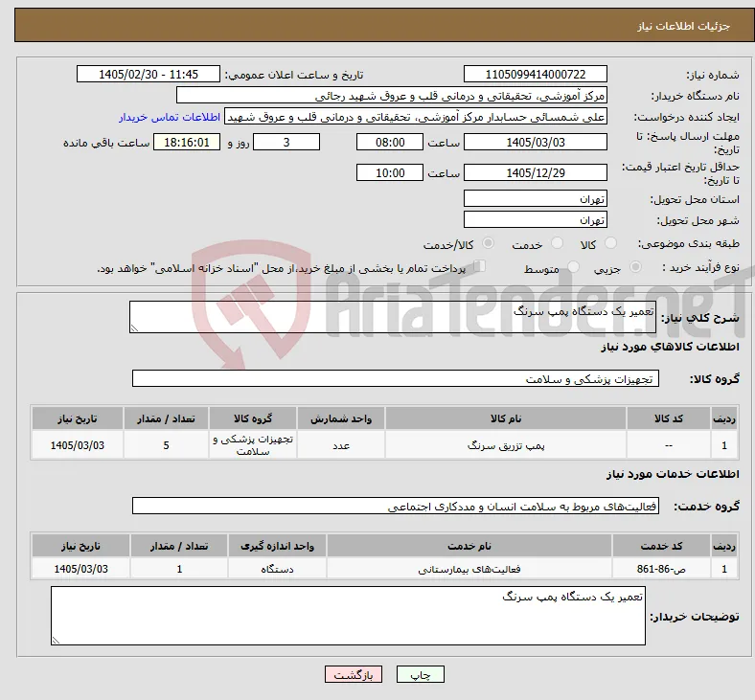Click the response deadline date 1405/03/03 field
The image size is (755, 700).
[535, 142]
